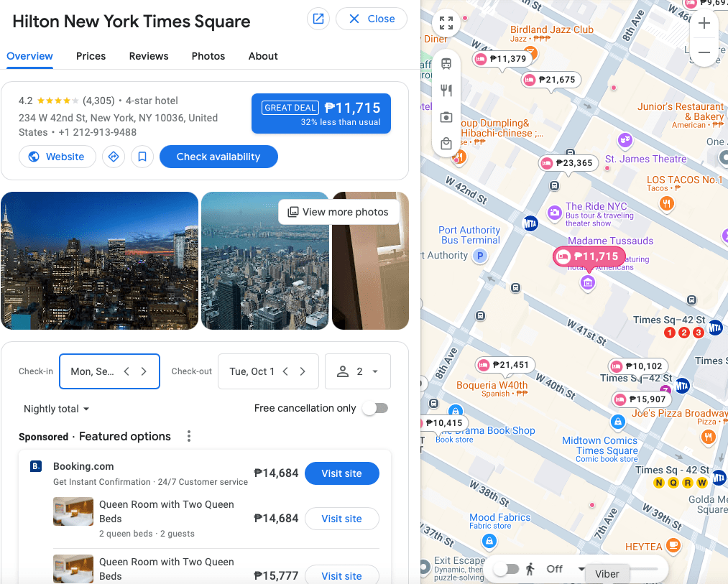Show attractions with camera icon on map
Viewport: 728px width, 584px height.
[x=446, y=117]
